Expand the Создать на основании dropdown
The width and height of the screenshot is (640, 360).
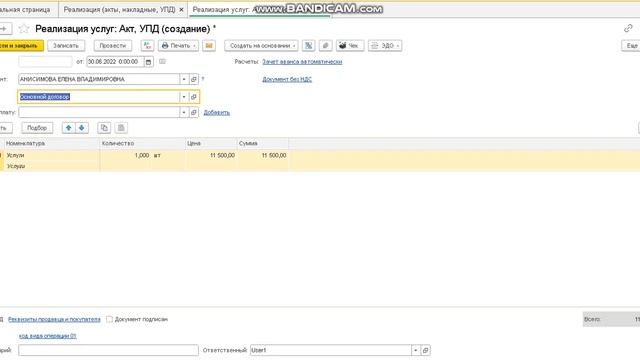click(x=294, y=46)
